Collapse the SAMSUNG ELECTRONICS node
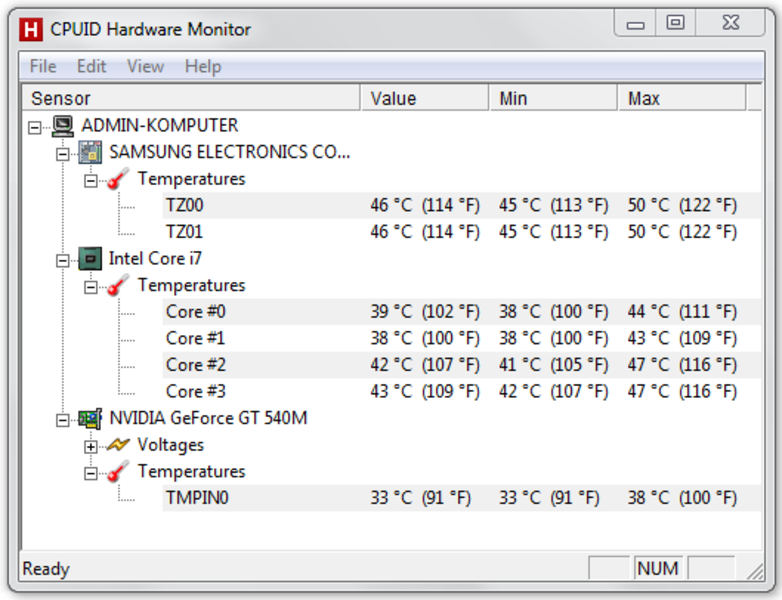The image size is (782, 600). tap(62, 154)
